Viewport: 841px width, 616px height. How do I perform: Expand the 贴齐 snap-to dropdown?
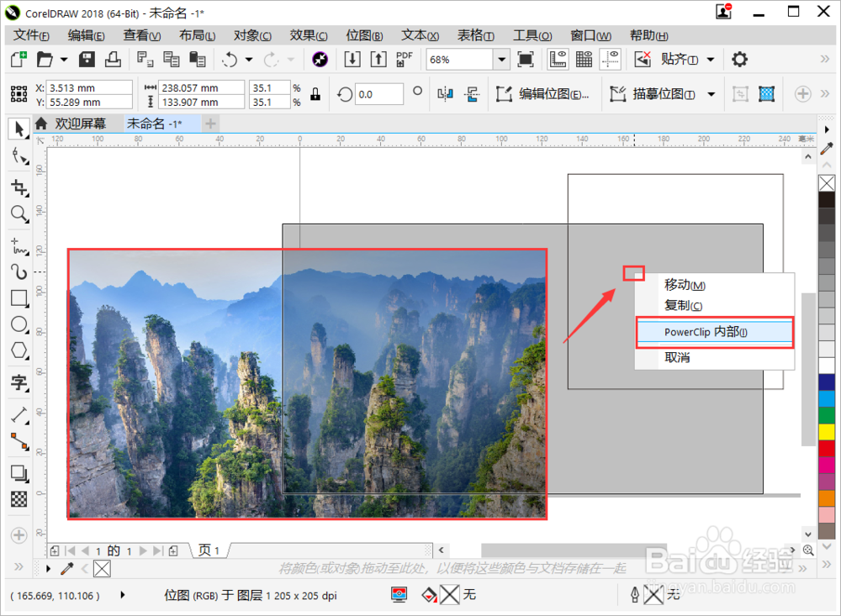711,59
